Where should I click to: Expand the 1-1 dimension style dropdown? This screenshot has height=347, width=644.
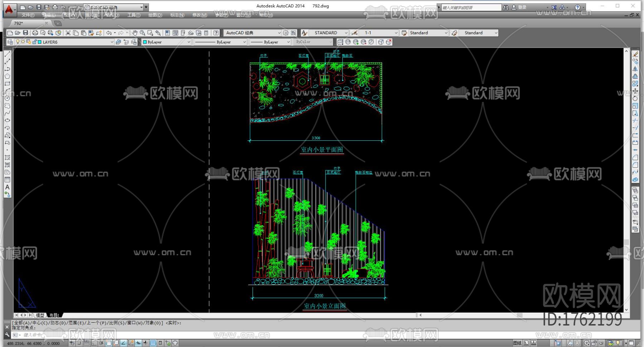396,33
